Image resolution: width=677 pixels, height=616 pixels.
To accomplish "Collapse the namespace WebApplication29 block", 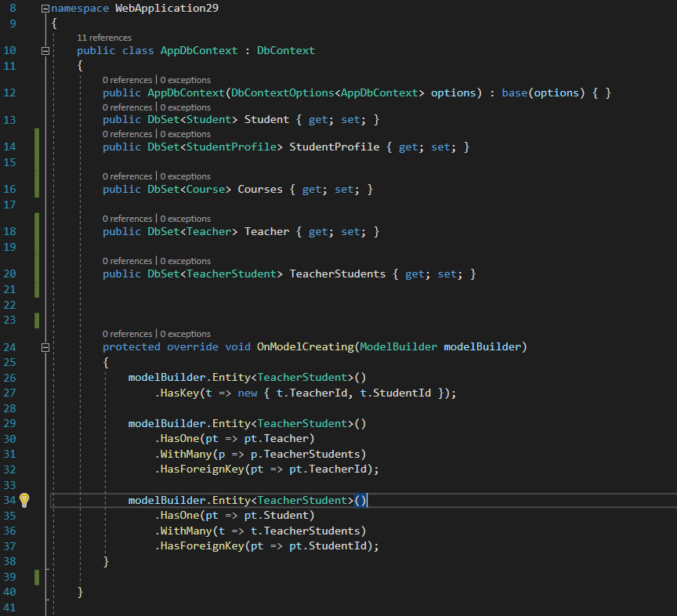I will click(x=45, y=9).
